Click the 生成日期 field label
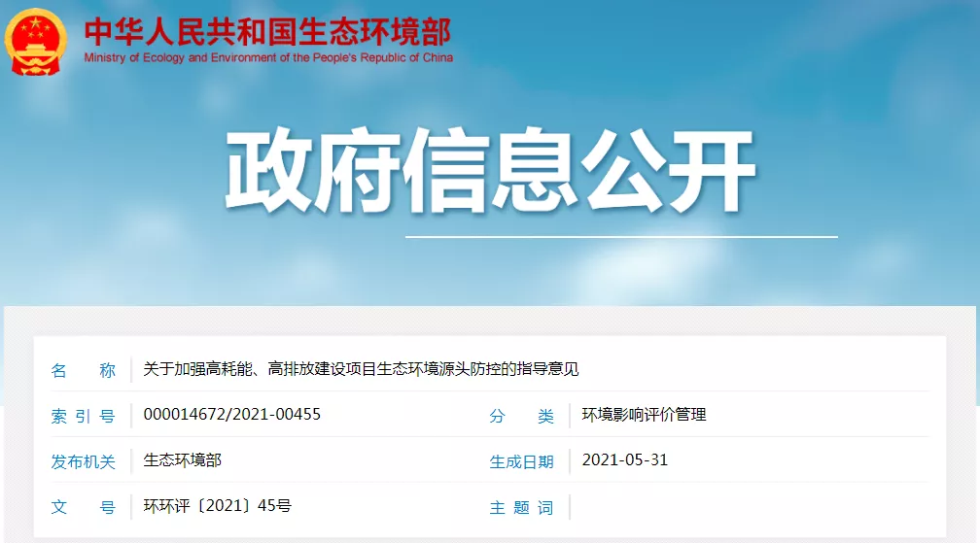This screenshot has width=980, height=543. point(521,461)
